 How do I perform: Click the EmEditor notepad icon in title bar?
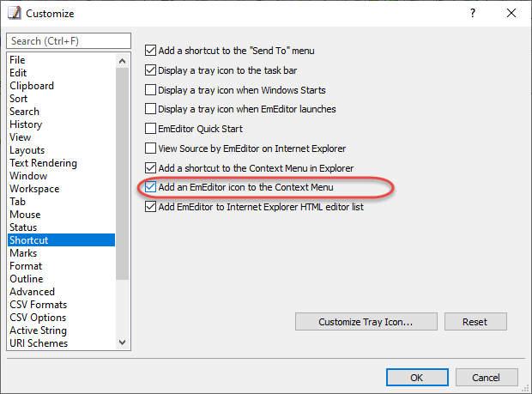tap(14, 13)
